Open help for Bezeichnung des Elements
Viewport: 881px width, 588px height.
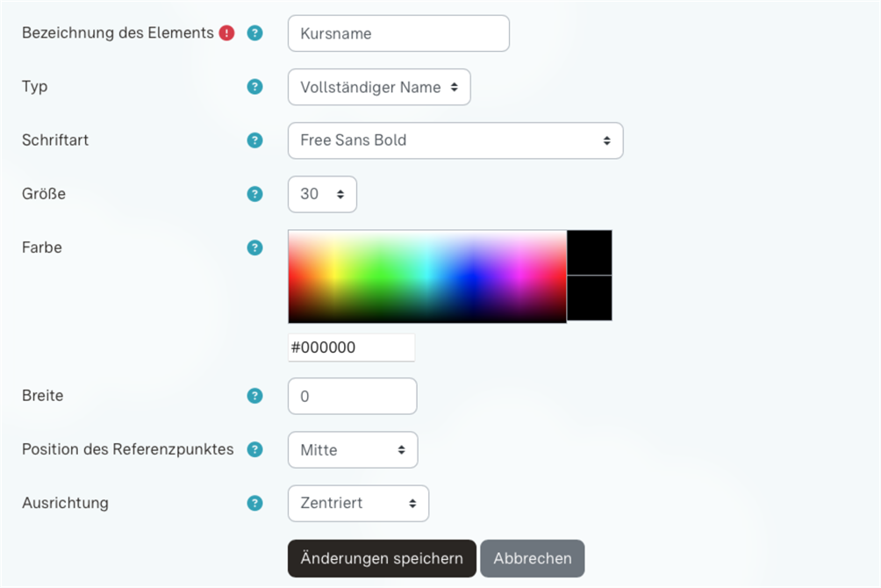(254, 32)
